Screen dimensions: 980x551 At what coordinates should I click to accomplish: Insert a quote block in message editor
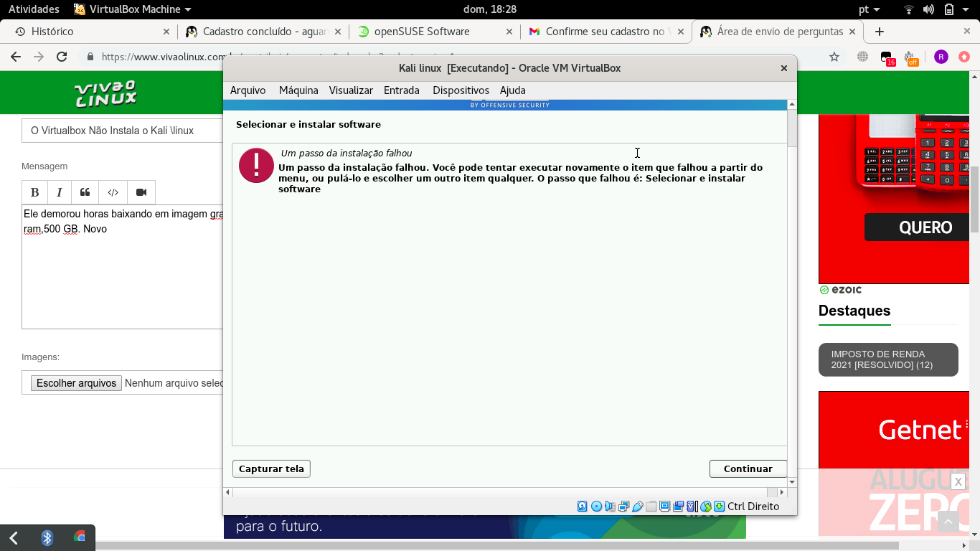85,192
